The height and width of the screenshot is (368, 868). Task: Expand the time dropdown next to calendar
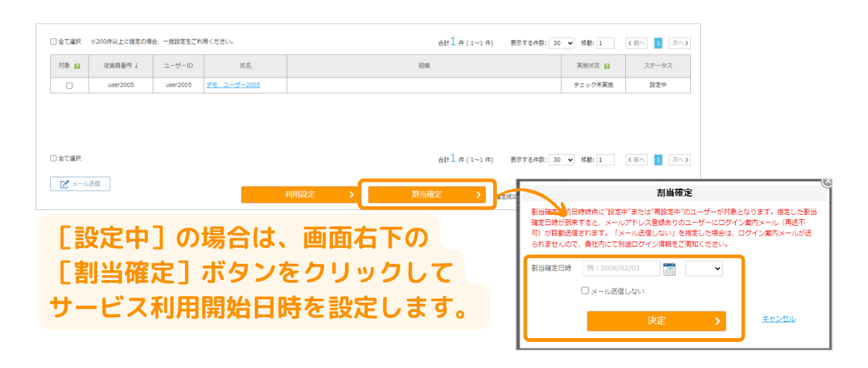(703, 269)
